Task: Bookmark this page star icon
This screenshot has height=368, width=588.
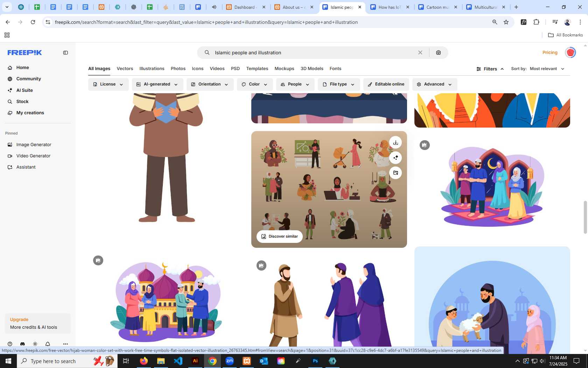Action: [506, 22]
